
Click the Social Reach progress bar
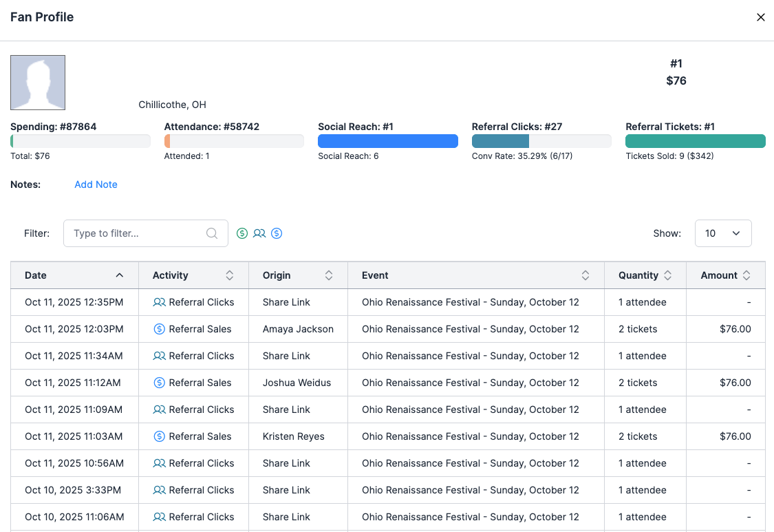388,141
